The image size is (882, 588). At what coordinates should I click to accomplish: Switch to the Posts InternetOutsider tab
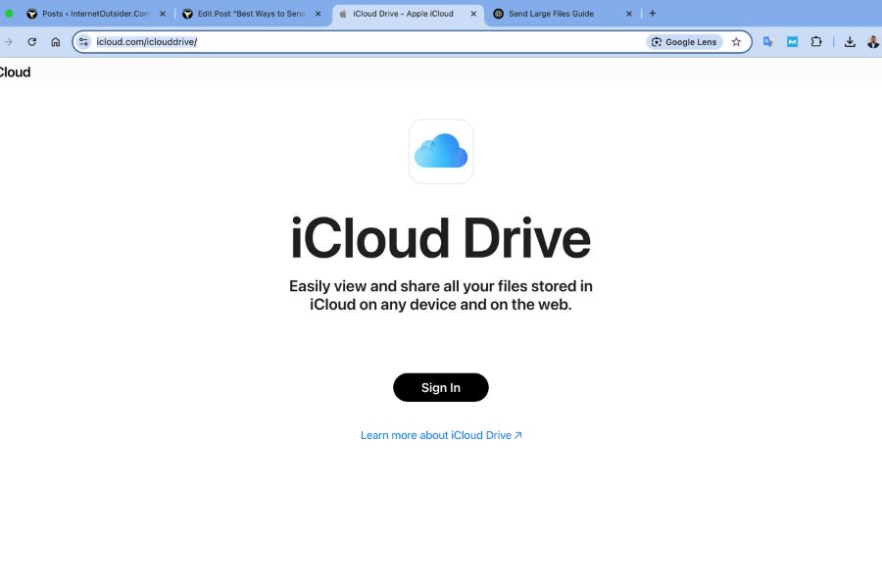(95, 14)
